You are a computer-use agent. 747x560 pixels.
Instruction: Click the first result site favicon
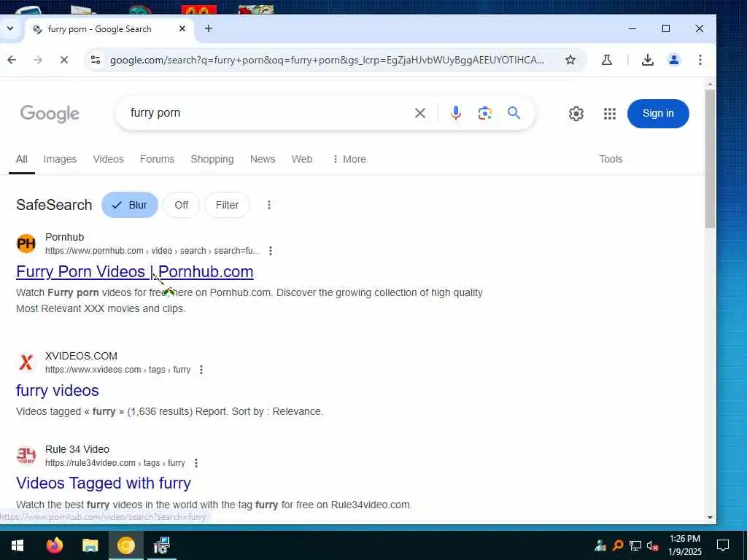(26, 244)
